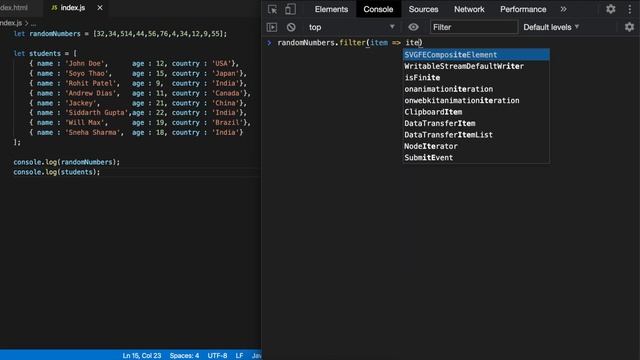This screenshot has width=640, height=360.
Task: Click the 'John Doe' student line
Action: coord(134,64)
